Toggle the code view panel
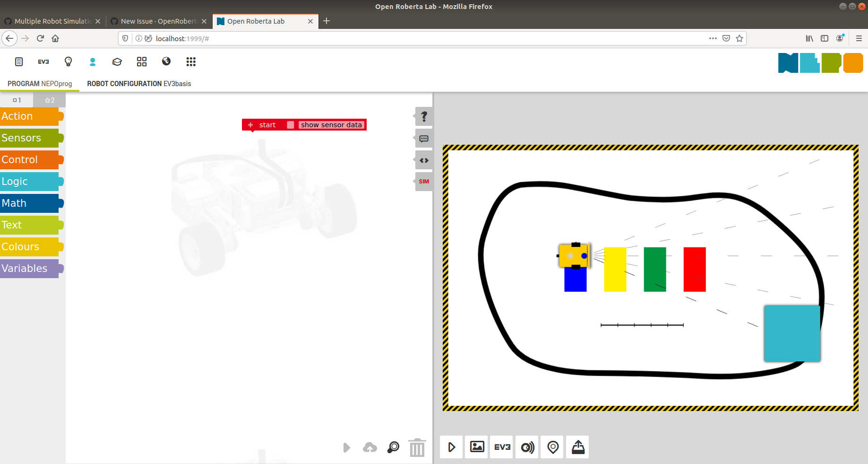The height and width of the screenshot is (464, 868). coord(423,160)
